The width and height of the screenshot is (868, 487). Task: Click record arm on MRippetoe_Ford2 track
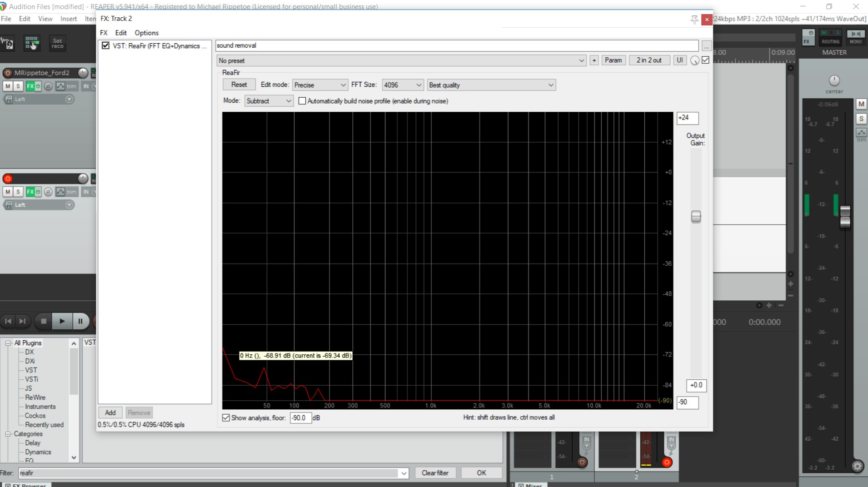click(8, 73)
